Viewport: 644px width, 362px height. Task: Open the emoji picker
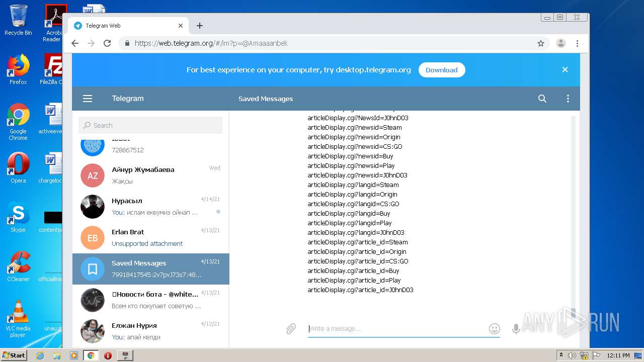(495, 329)
